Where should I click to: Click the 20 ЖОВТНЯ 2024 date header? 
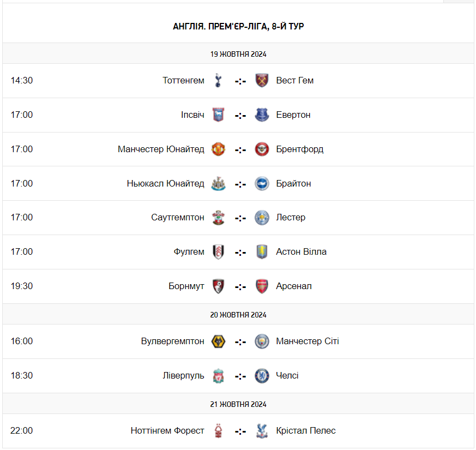238,315
